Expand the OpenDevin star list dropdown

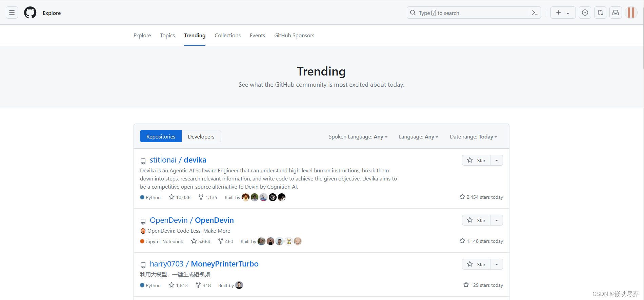coord(497,220)
